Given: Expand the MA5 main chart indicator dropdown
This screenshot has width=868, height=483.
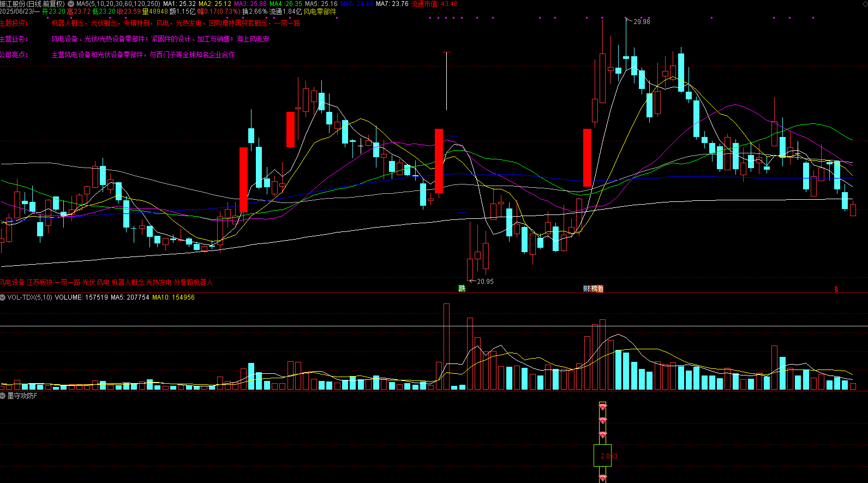Looking at the screenshot, I should pyautogui.click(x=71, y=4).
